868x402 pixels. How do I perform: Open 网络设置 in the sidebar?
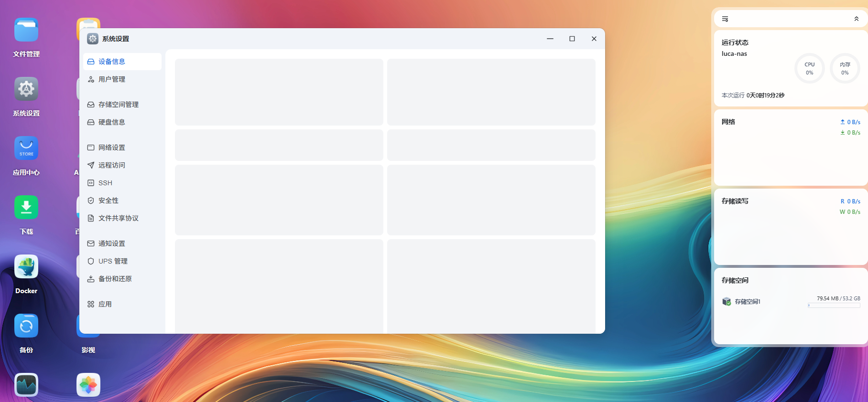[122, 148]
